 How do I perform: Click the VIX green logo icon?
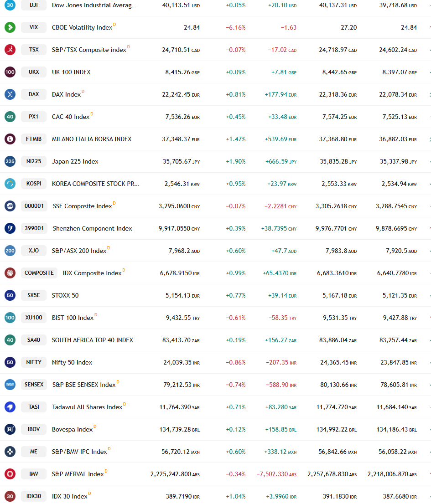coord(10,27)
